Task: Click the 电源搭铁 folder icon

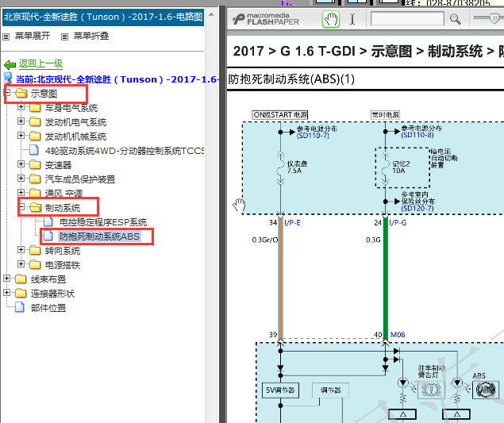Action: click(x=35, y=264)
